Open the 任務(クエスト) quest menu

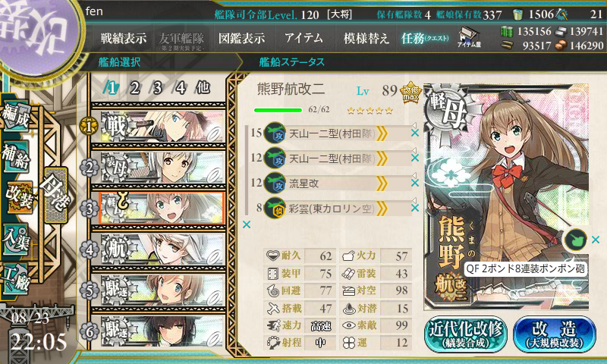tap(425, 38)
